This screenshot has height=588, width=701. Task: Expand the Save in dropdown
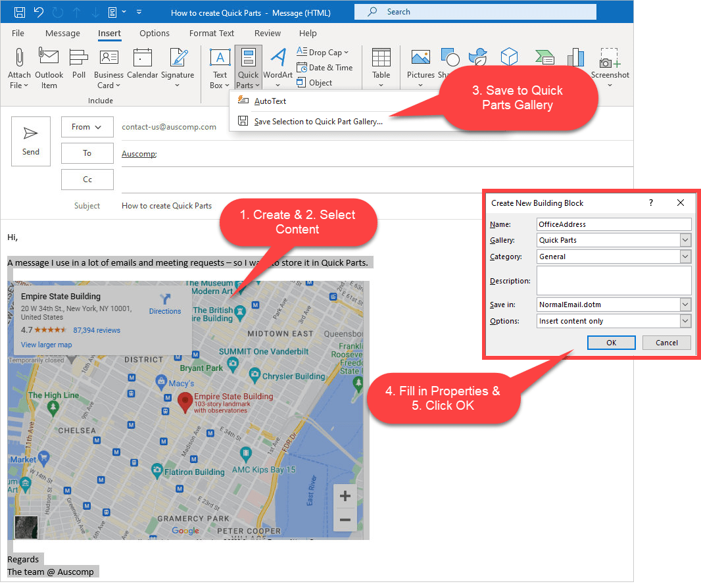pyautogui.click(x=685, y=305)
